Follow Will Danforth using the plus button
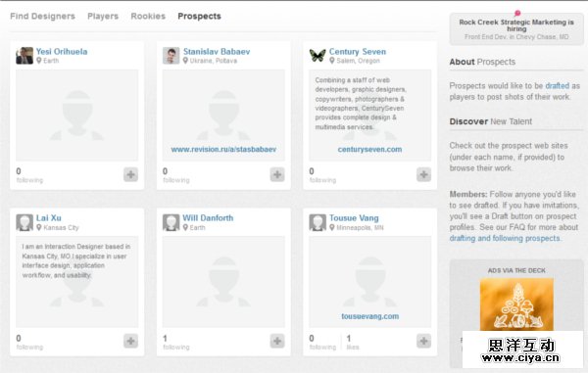Image resolution: width=588 pixels, height=373 pixels. (277, 341)
